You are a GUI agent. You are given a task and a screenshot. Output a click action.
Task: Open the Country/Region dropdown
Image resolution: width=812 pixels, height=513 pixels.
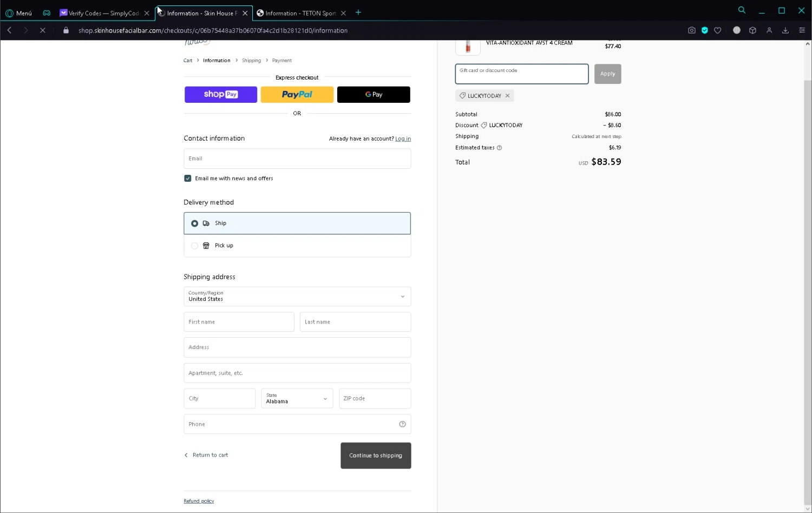point(297,297)
